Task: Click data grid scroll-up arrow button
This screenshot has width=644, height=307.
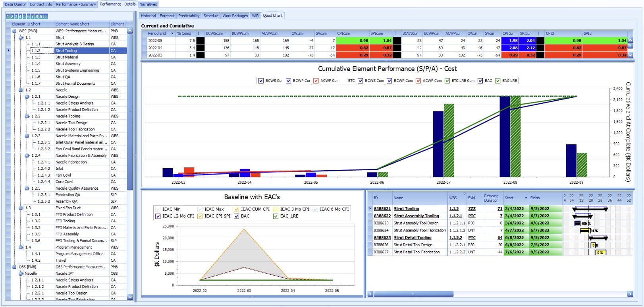Action: (630, 41)
